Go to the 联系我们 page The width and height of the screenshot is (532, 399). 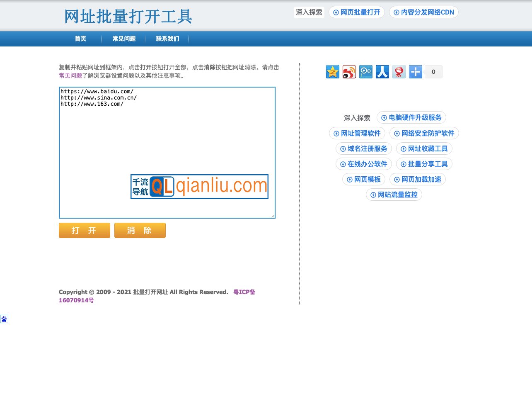click(x=167, y=39)
